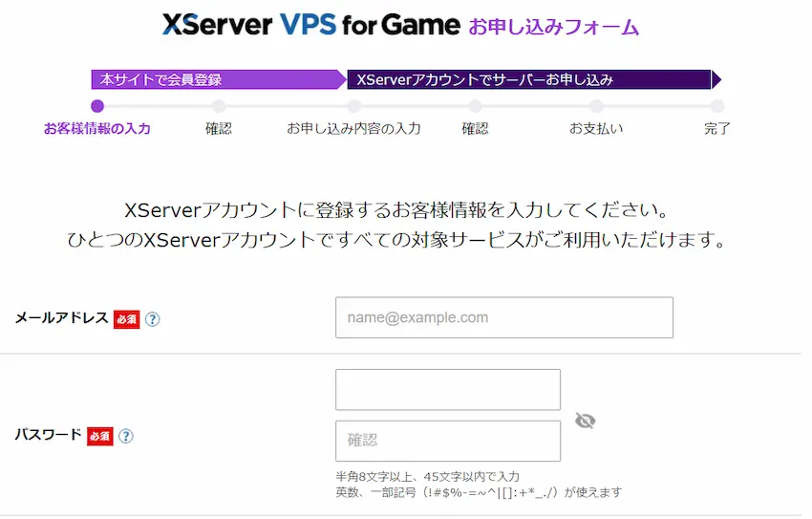Click the email address input field
The image size is (812, 519).
(504, 317)
